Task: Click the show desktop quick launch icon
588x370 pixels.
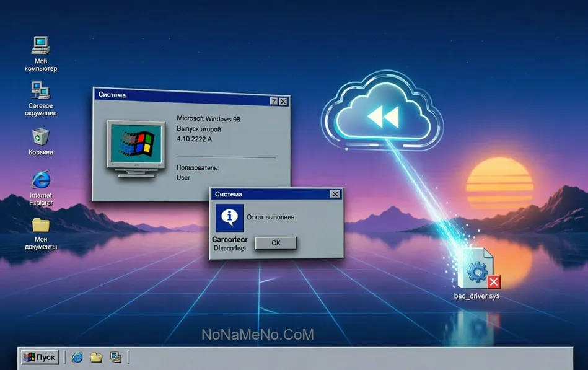Action: [115, 357]
